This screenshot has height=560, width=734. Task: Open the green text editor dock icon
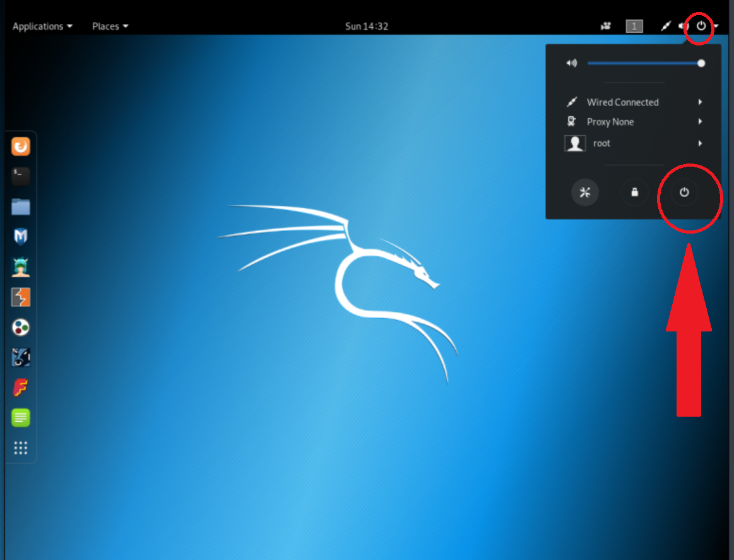pos(21,417)
